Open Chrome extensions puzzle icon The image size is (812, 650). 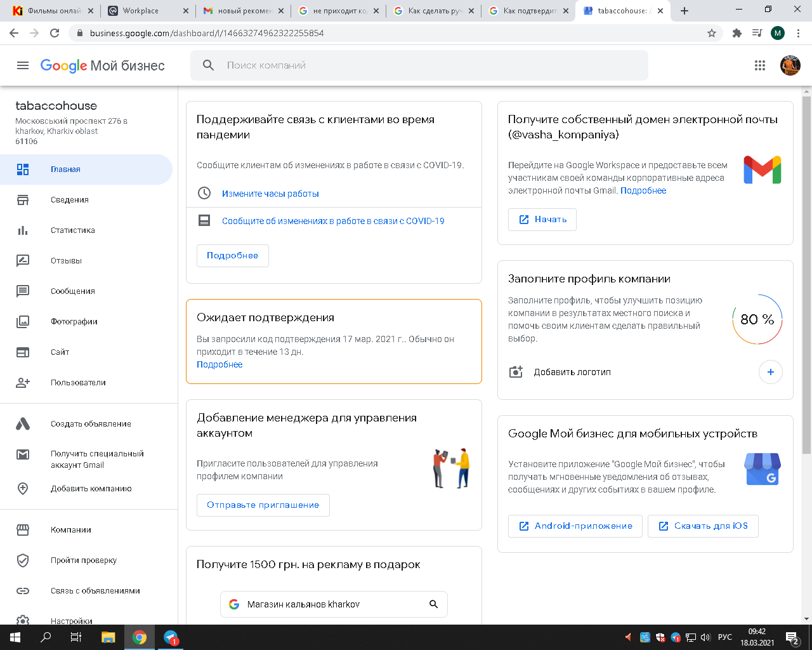point(737,33)
